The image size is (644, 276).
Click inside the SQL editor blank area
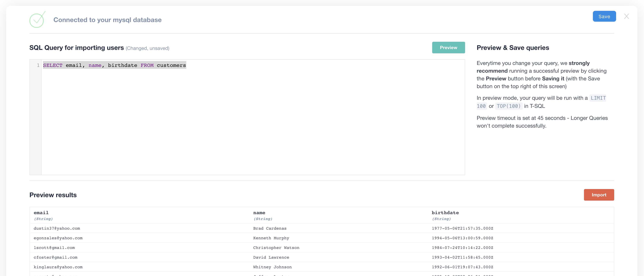[x=250, y=120]
